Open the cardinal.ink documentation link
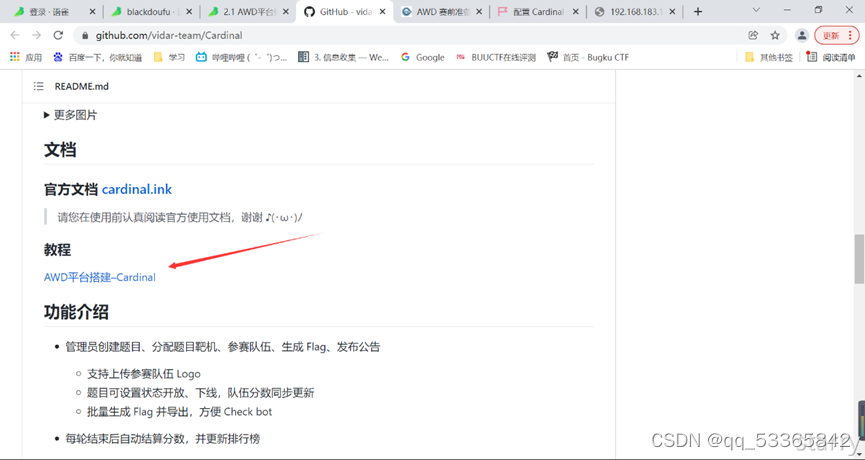 137,189
